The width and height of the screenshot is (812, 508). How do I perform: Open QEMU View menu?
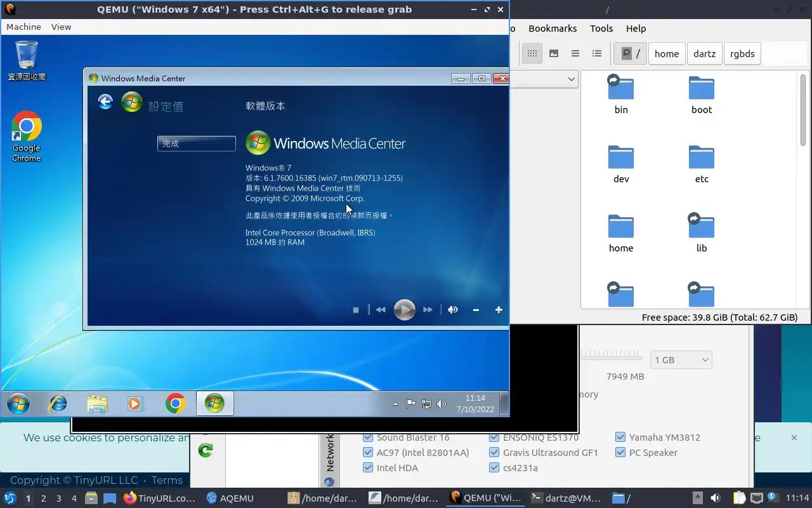click(62, 27)
